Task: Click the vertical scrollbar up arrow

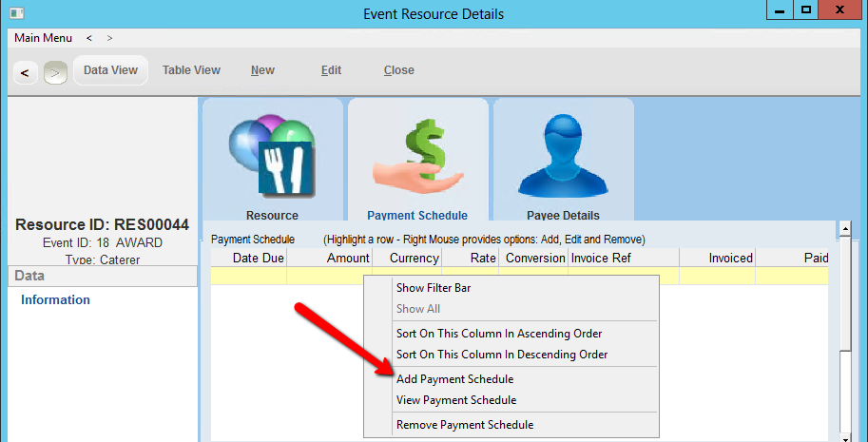Action: (x=843, y=229)
